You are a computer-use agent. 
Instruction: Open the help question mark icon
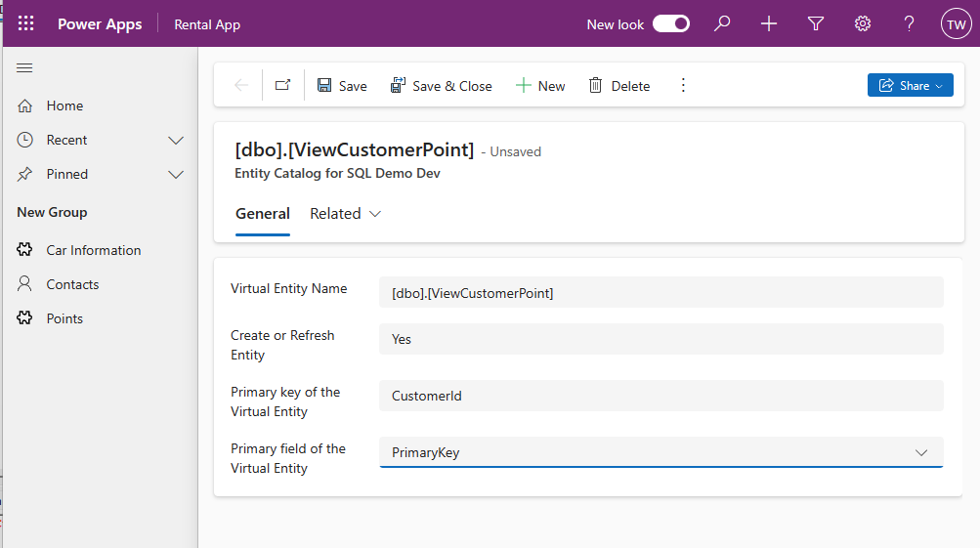(910, 23)
